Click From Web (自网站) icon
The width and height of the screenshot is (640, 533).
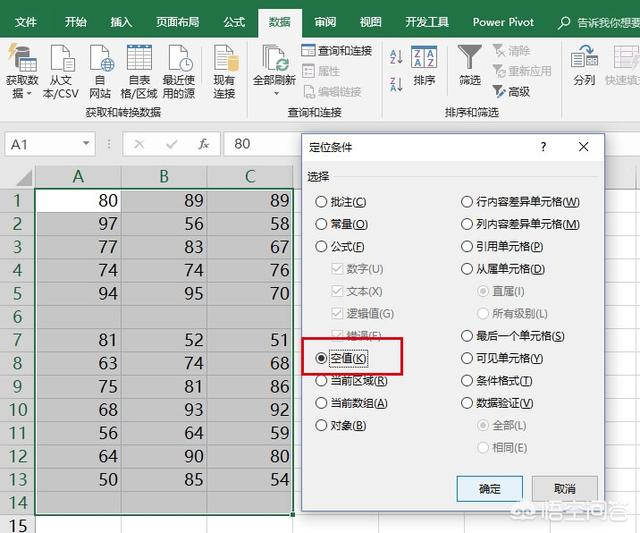coord(101,58)
